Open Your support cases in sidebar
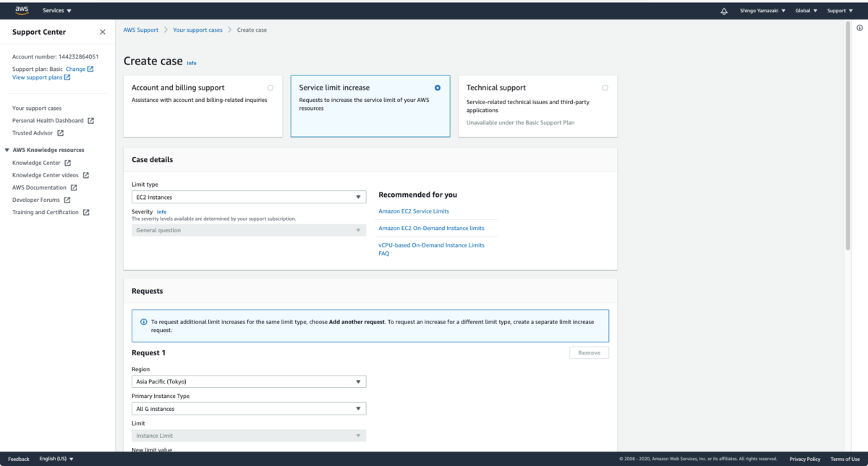The width and height of the screenshot is (868, 466). click(x=37, y=108)
